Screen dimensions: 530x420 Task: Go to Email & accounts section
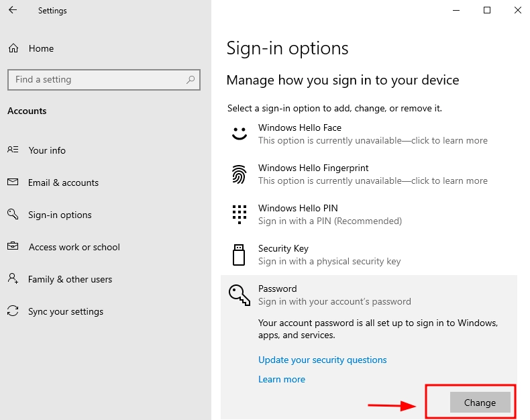[x=63, y=182]
